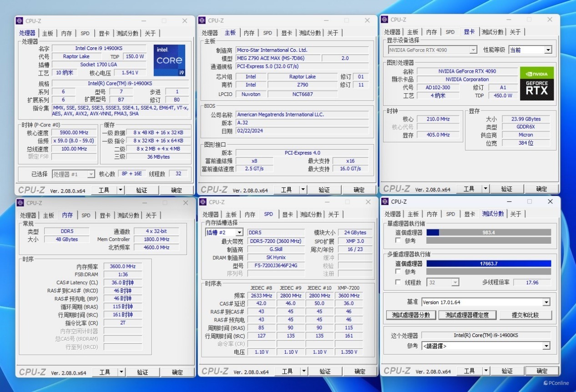Enable 參考 checkbox under multi-thread benchmark
Screen dimensions: 576x392
399,271
